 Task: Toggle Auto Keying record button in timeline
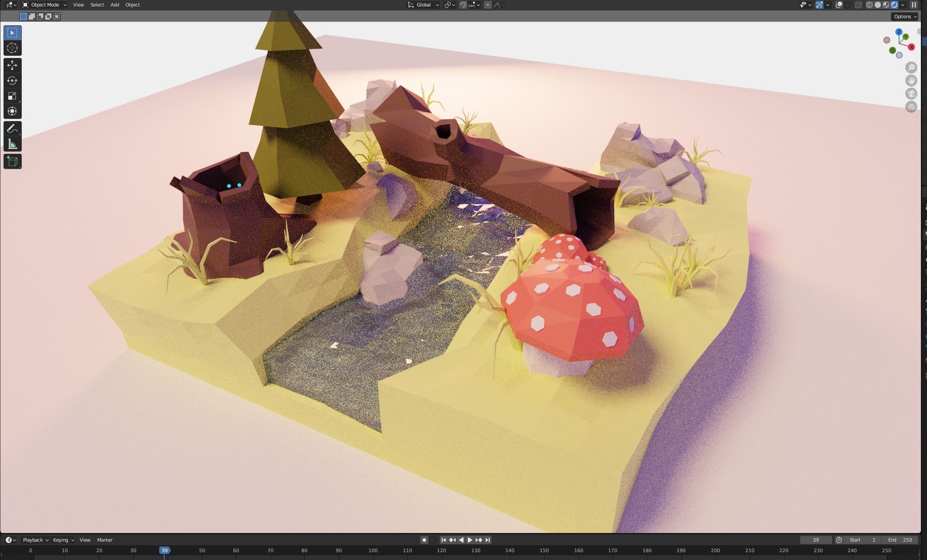424,540
